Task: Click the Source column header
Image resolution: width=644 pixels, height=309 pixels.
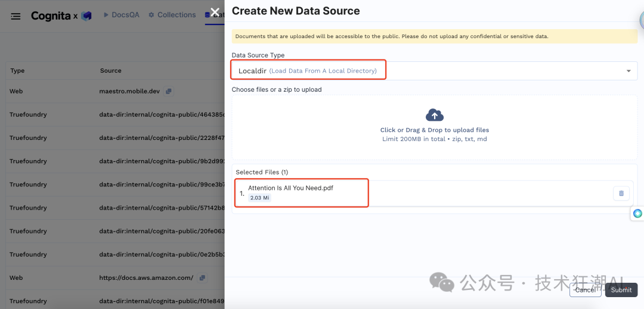Action: click(111, 71)
